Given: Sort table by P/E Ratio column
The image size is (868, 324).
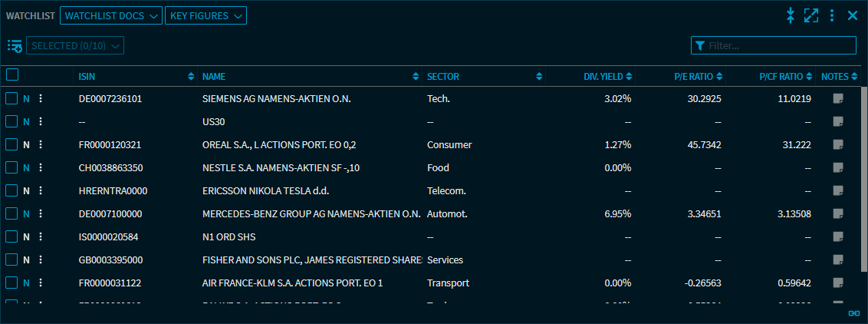Looking at the screenshot, I should pos(692,77).
